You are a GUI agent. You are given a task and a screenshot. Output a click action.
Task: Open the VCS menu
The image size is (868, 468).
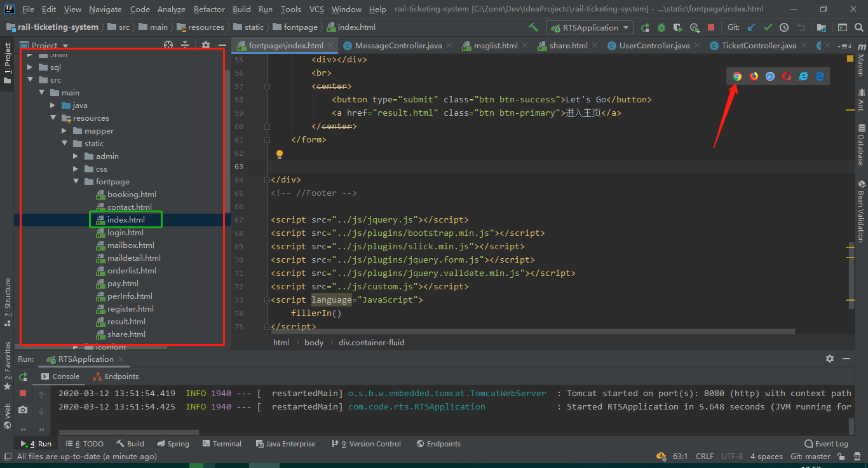pyautogui.click(x=316, y=9)
